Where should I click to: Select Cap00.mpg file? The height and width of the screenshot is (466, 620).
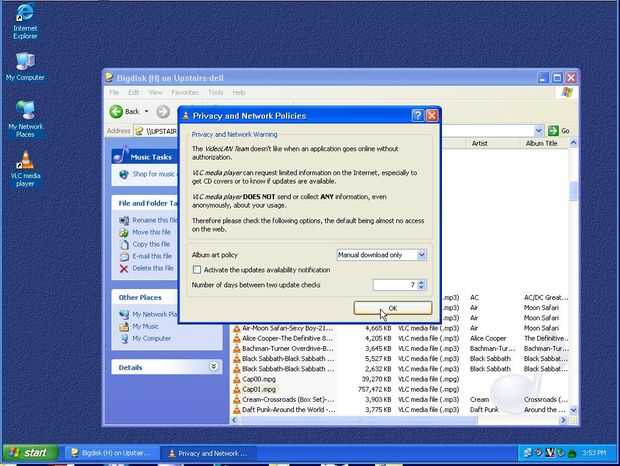(x=259, y=379)
